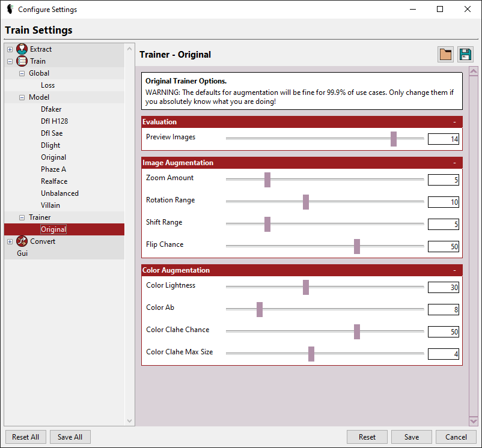Collapse the Global tree node
The height and width of the screenshot is (448, 482).
[x=22, y=73]
